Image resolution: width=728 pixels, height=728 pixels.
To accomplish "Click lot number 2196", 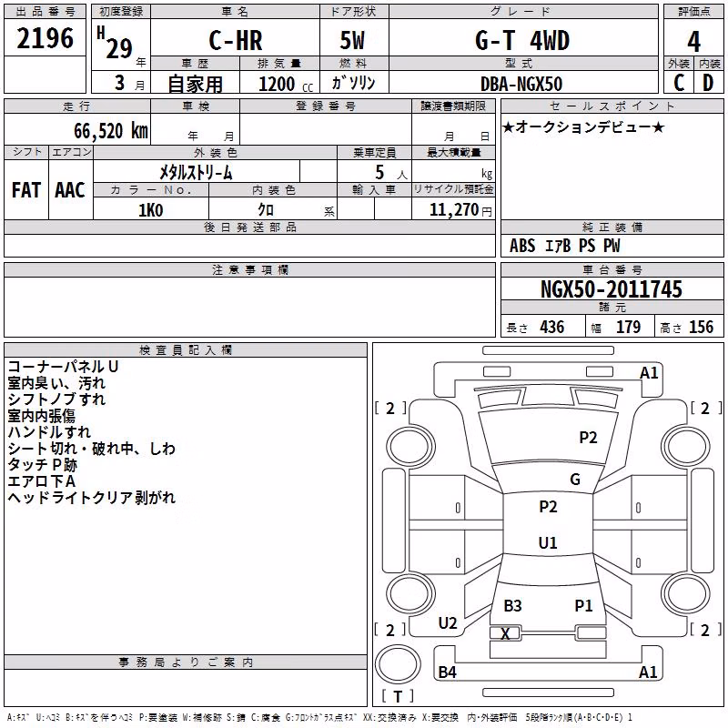I will pos(45,38).
